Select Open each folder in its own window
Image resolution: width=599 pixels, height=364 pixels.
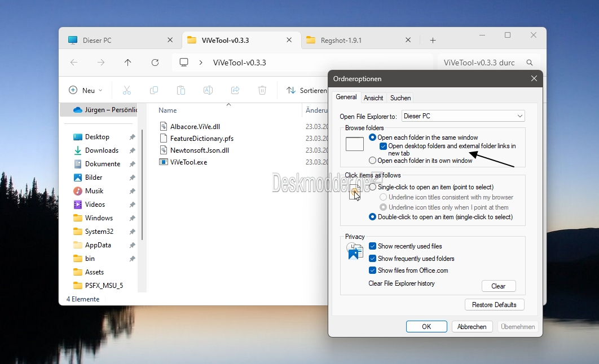[x=372, y=161]
